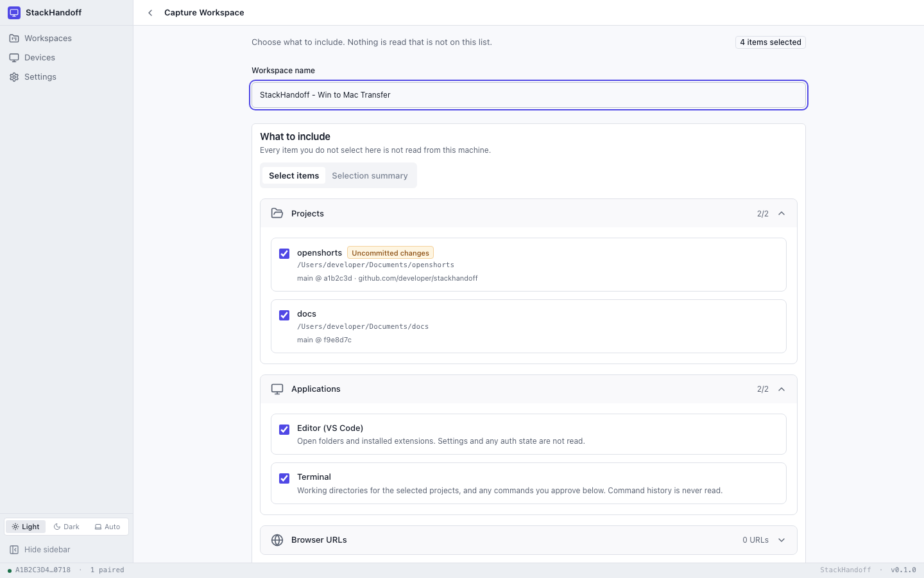The width and height of the screenshot is (924, 578).
Task: Click the path /Users/developer/Documents/openshorts
Action: (x=375, y=265)
